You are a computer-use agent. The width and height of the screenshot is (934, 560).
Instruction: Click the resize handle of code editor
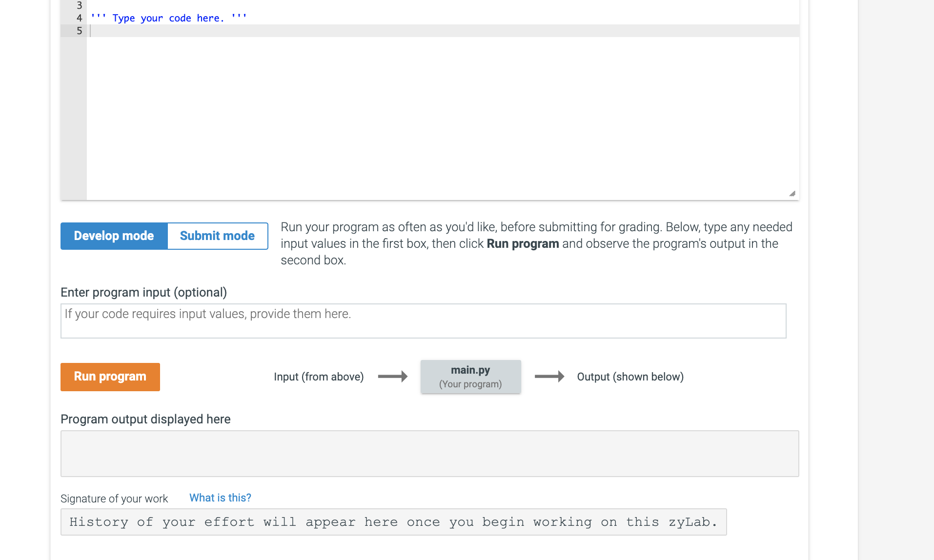(792, 194)
